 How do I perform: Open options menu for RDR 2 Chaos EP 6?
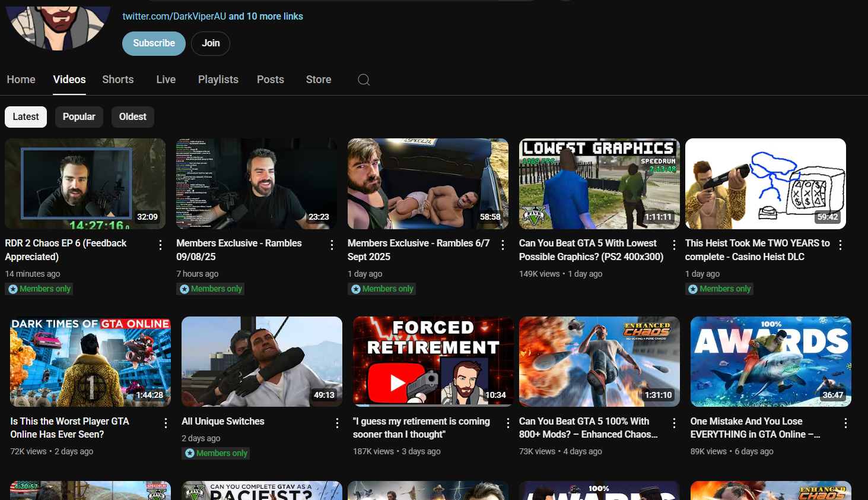(160, 245)
